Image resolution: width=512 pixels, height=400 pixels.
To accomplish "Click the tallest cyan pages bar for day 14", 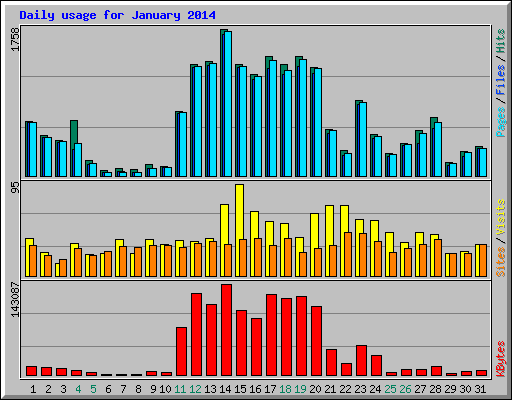I will coord(228,104).
